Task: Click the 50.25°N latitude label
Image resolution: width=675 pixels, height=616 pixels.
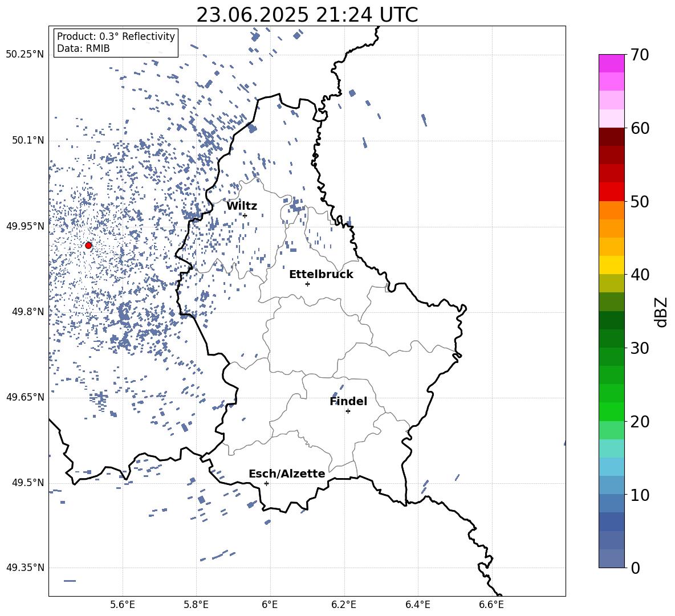Action: 25,55
